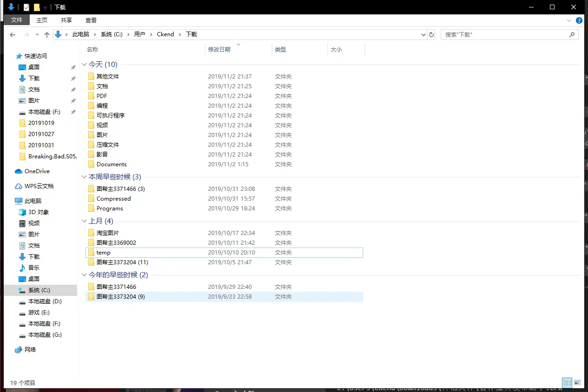Open the help question mark icon
588x392 pixels.
tap(579, 20)
